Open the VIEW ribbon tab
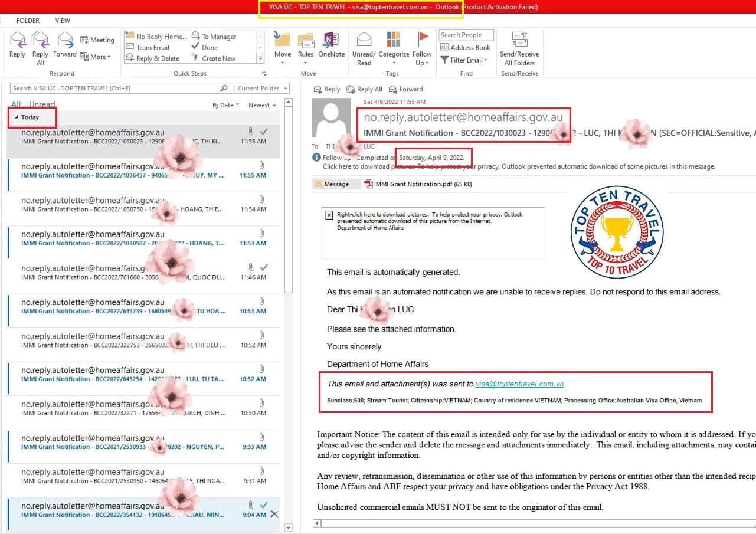The width and height of the screenshot is (756, 534). [x=63, y=21]
